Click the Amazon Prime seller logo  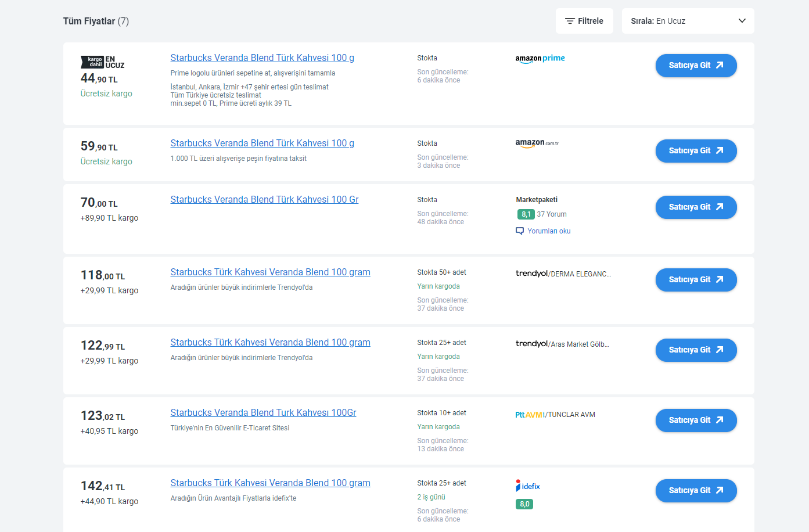[540, 59]
